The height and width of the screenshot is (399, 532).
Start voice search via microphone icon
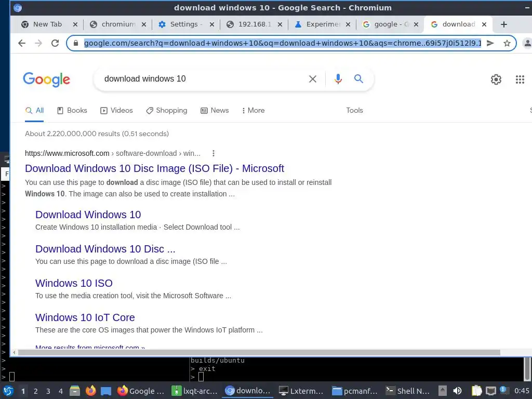pos(338,79)
